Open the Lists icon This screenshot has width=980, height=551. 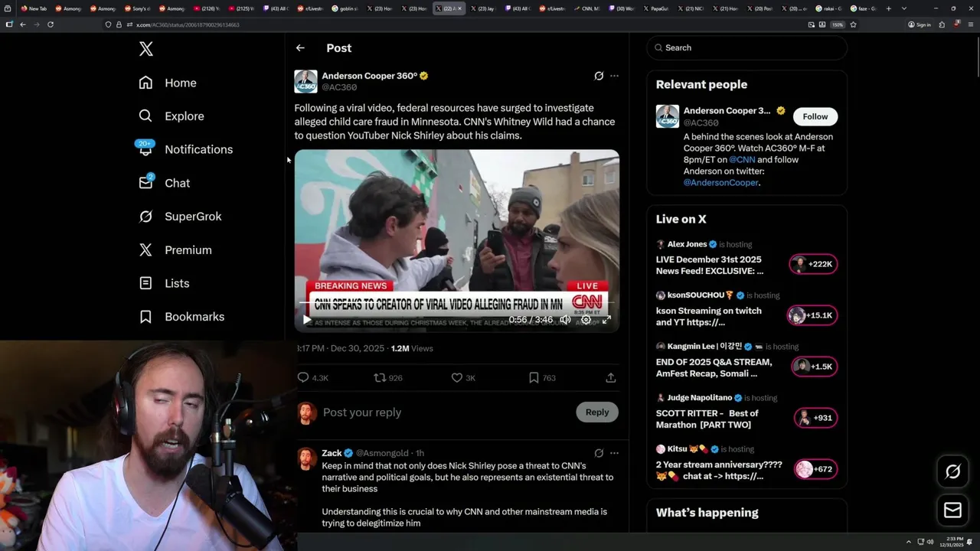[145, 283]
